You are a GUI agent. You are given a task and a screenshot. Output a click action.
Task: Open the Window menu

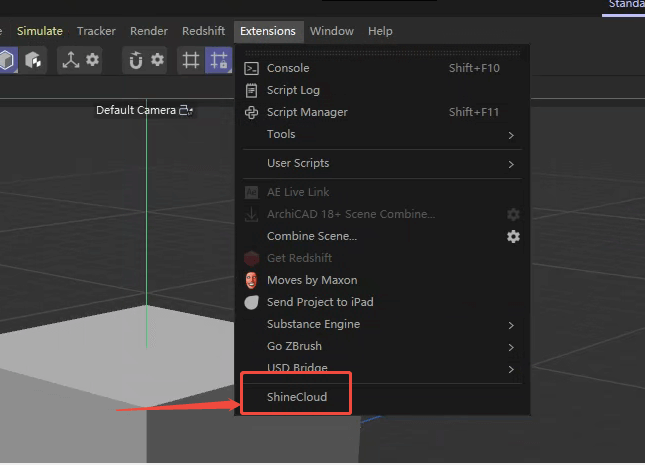(332, 31)
